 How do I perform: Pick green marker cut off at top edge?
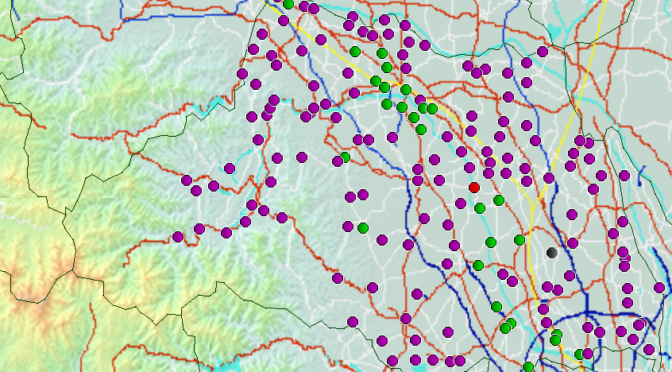click(x=288, y=4)
